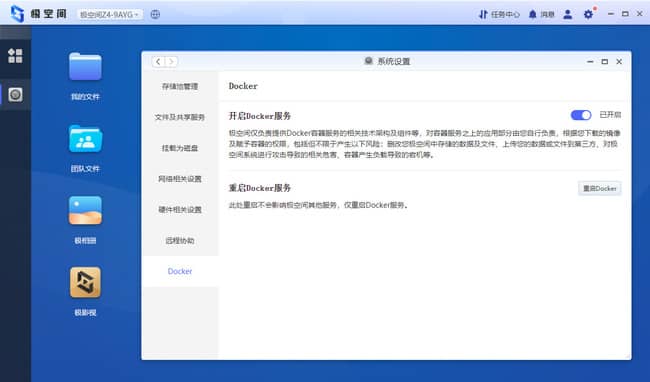This screenshot has width=650, height=382.
Task: Go back with the left arrow in 系统设置
Action: pyautogui.click(x=158, y=62)
